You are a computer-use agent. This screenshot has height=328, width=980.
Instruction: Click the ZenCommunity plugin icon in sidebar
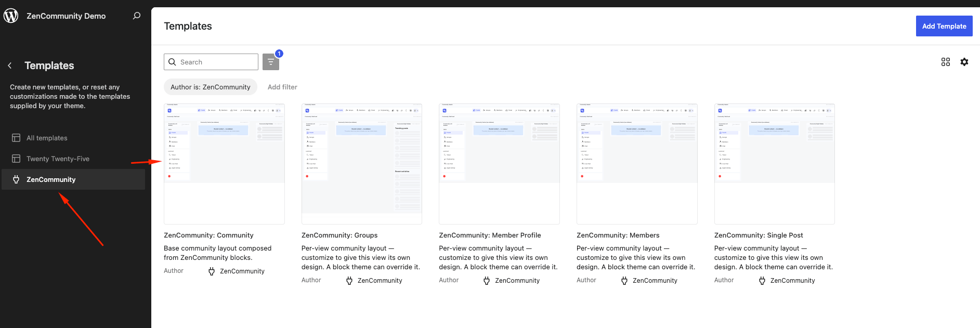tap(16, 179)
